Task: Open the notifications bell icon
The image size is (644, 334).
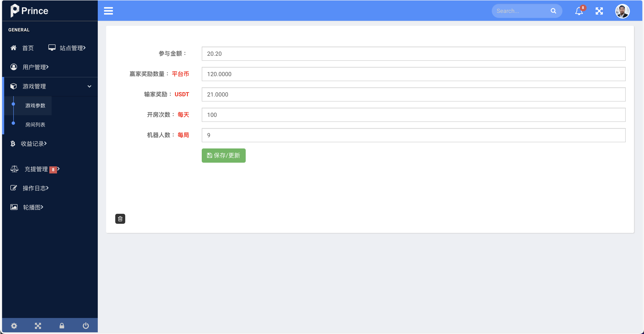Action: pos(579,11)
